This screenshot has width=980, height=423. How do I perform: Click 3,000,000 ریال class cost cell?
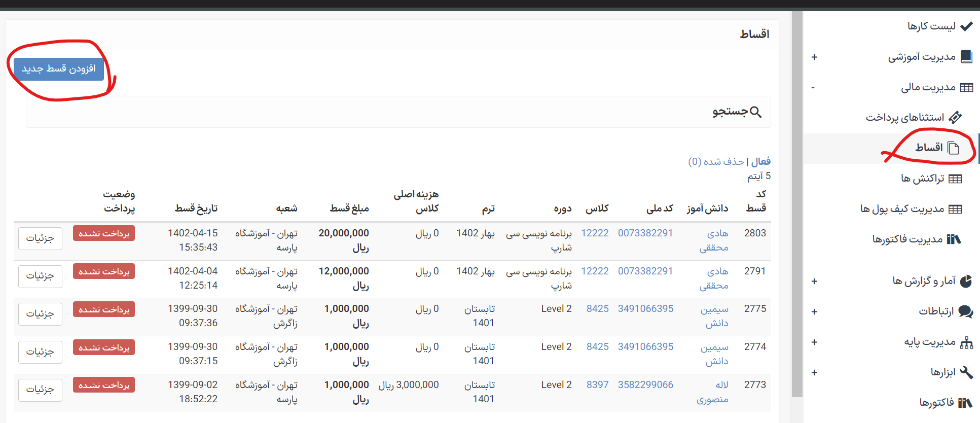[x=409, y=385]
